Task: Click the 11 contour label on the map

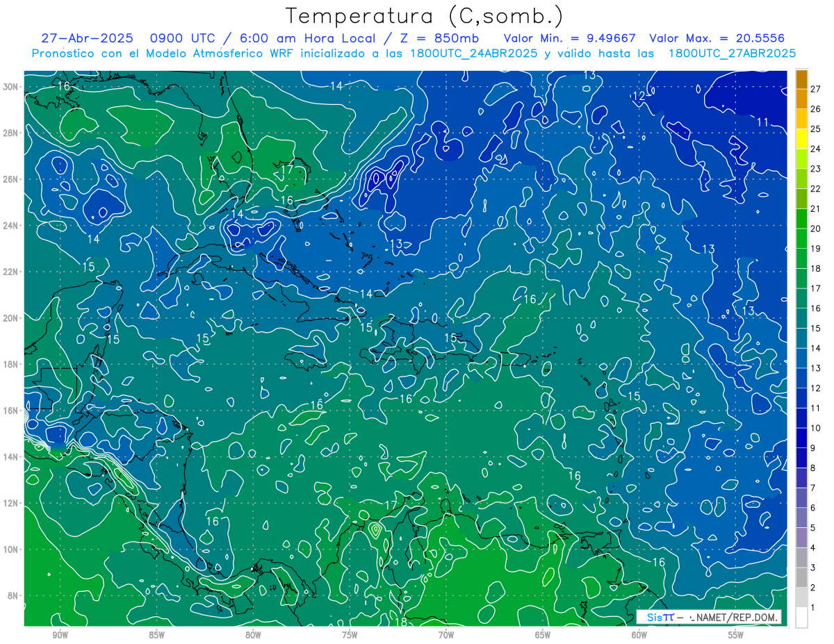Action: click(x=762, y=122)
